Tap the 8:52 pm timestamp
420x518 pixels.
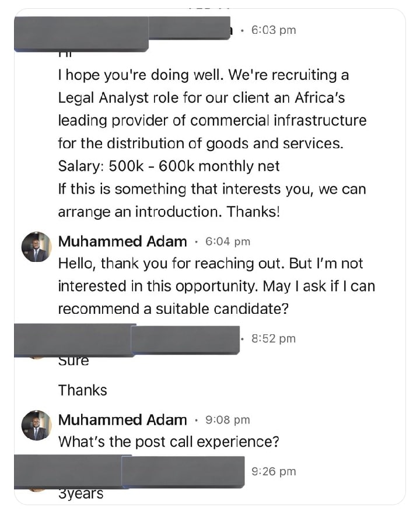[x=273, y=338]
